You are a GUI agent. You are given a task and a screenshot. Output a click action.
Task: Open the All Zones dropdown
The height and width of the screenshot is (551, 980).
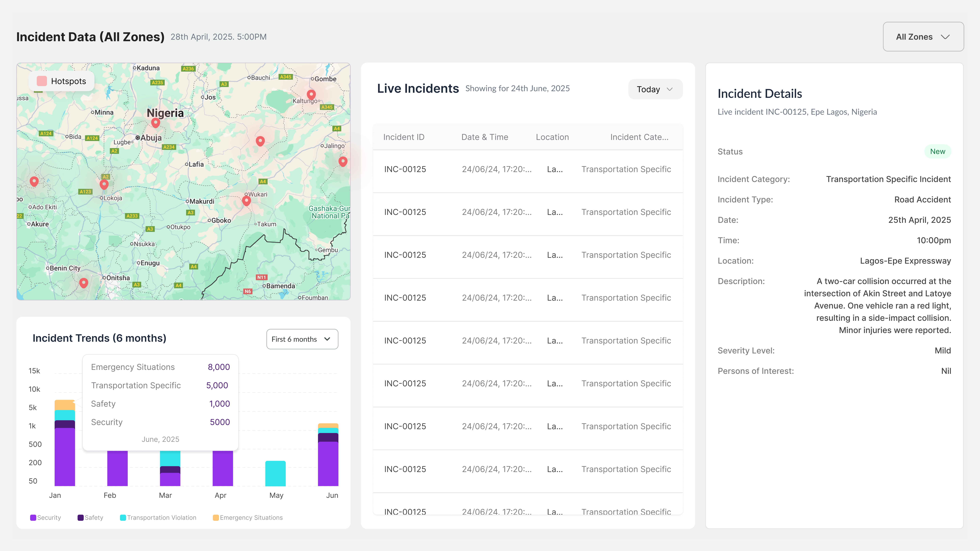pos(923,37)
